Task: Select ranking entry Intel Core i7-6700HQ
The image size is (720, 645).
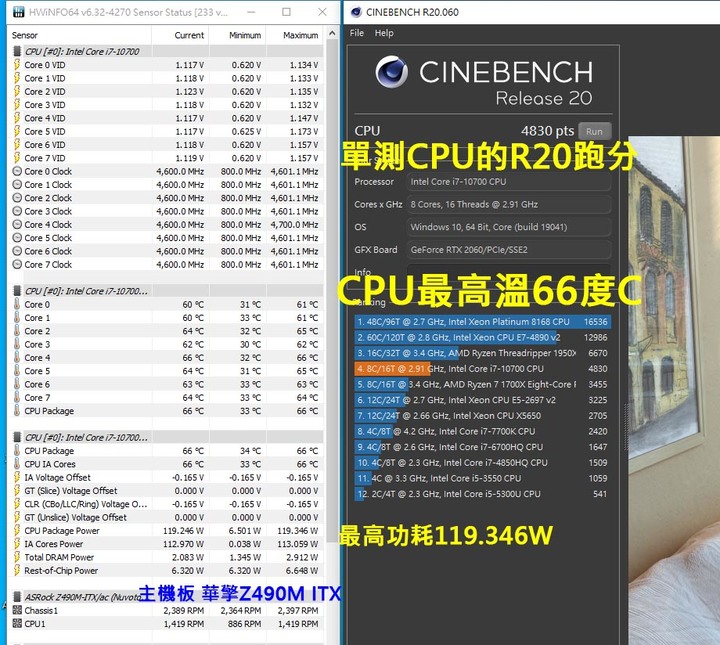Action: [x=482, y=447]
